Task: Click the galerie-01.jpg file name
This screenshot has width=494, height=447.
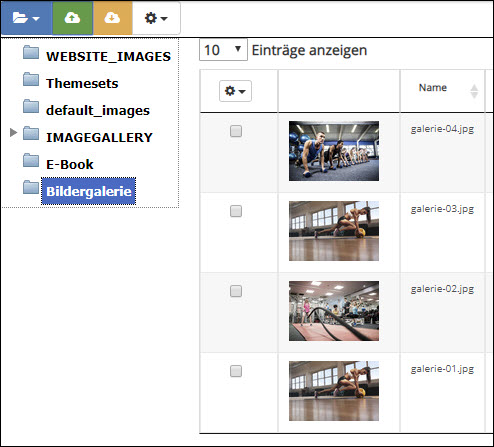Action: [442, 369]
